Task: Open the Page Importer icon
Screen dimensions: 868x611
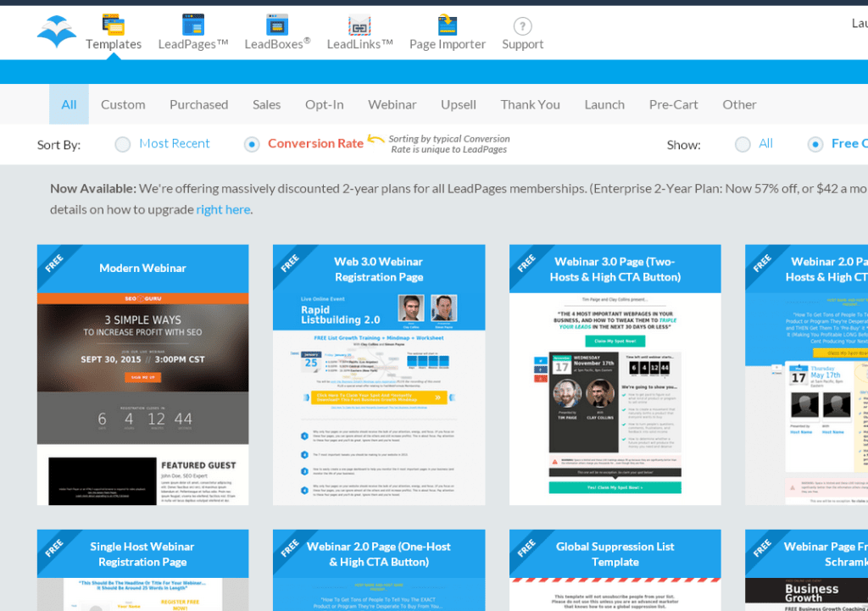Action: click(447, 25)
